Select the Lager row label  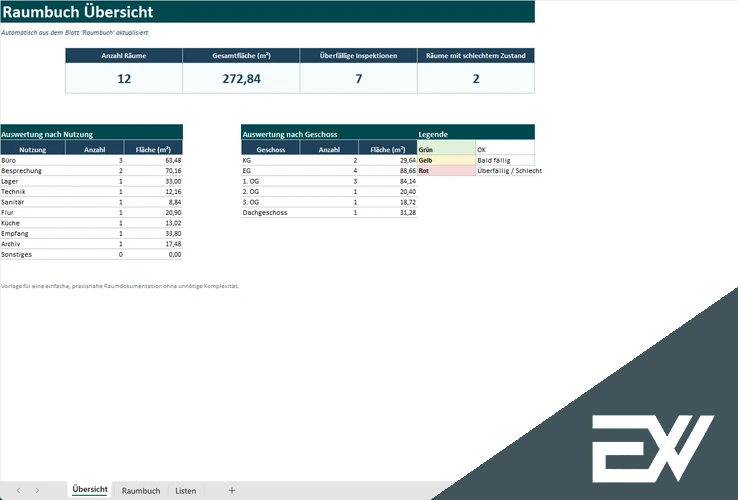32,181
